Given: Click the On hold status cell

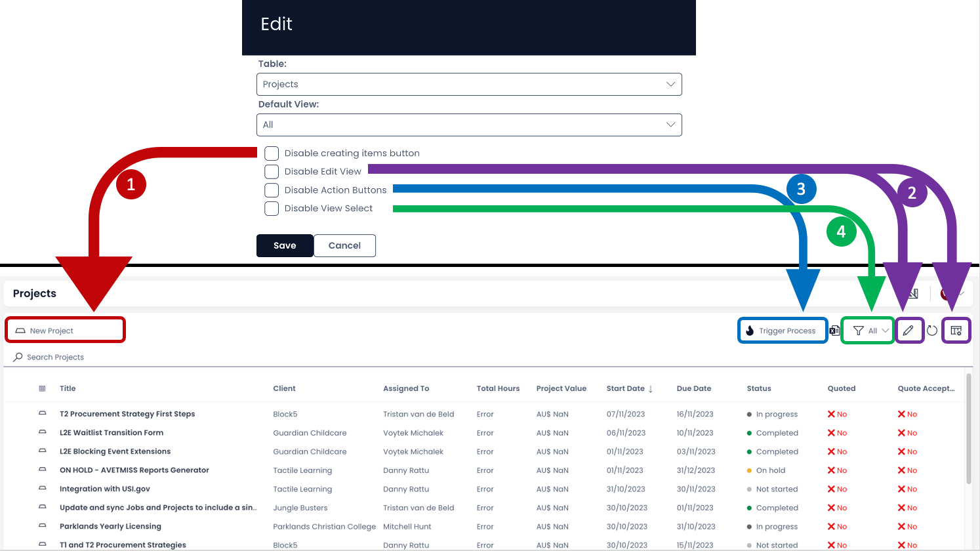Looking at the screenshot, I should coord(766,470).
